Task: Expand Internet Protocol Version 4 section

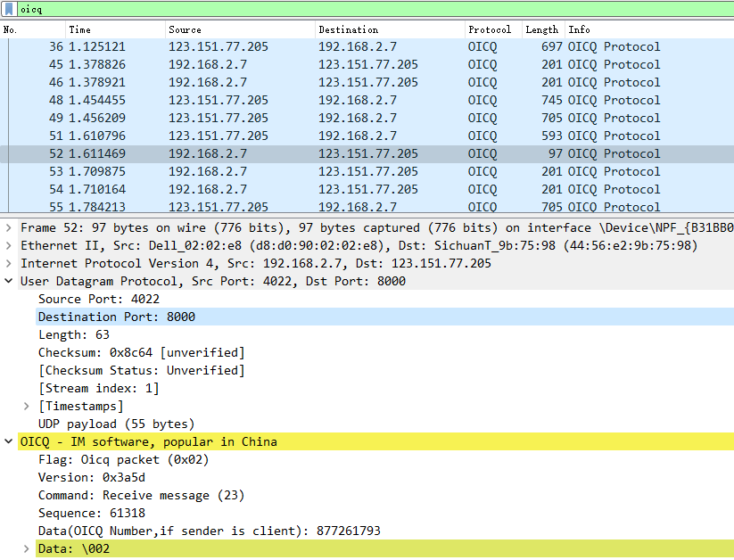Action: [9, 263]
